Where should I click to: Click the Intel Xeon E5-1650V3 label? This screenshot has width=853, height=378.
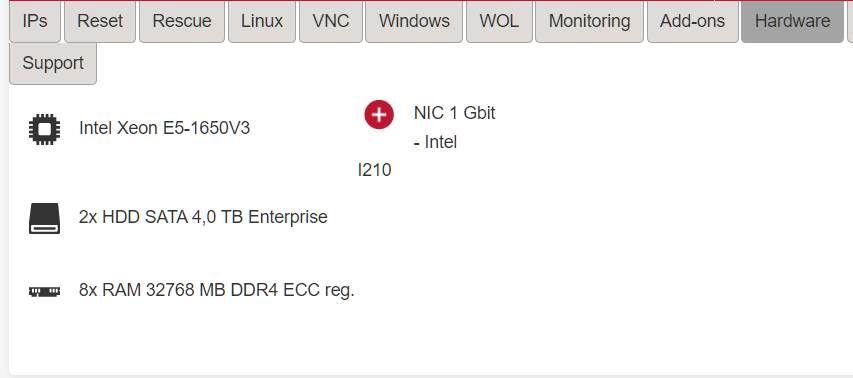164,129
